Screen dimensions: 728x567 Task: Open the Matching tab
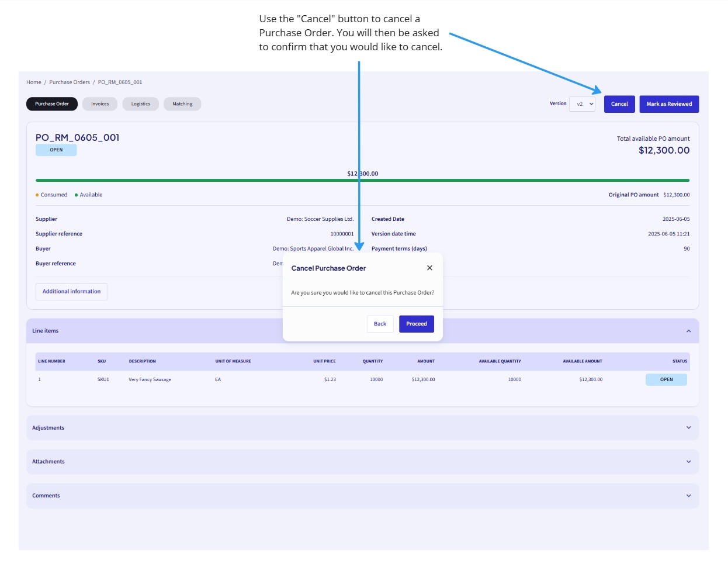point(182,103)
